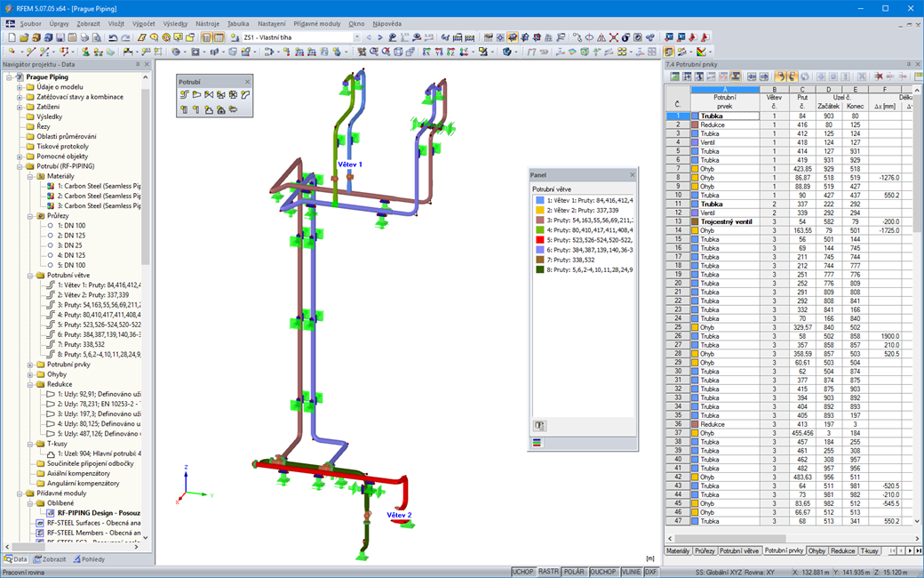
Task: Close the Potrubí floating toolbar
Action: (x=248, y=82)
